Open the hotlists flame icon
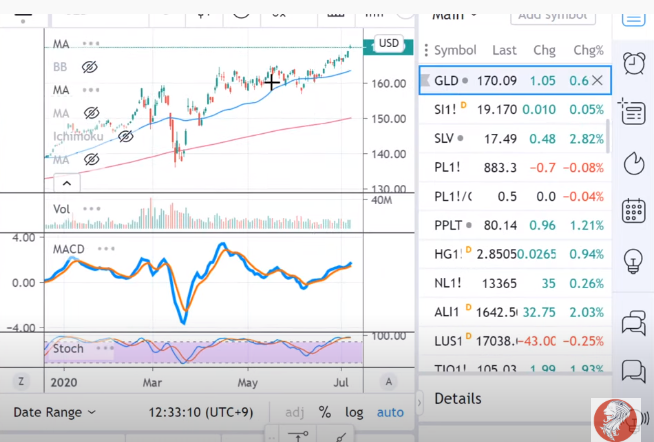This screenshot has height=442, width=654. (634, 163)
